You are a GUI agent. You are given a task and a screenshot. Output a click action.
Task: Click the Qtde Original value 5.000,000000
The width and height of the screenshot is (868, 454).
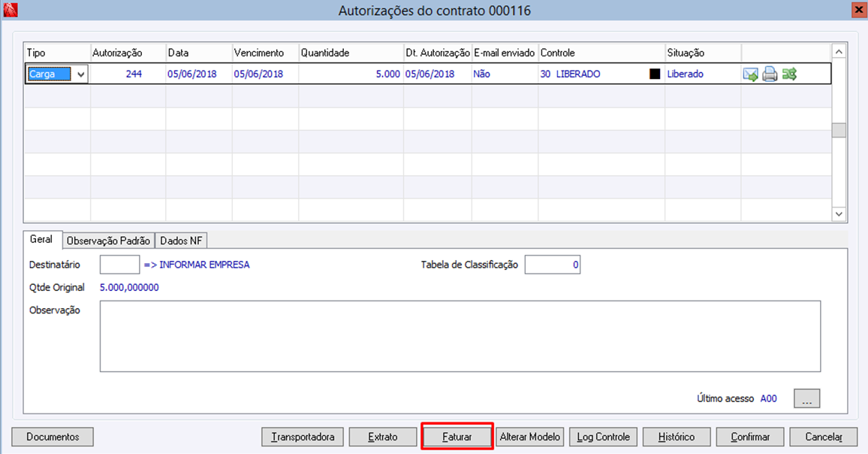pyautogui.click(x=129, y=288)
